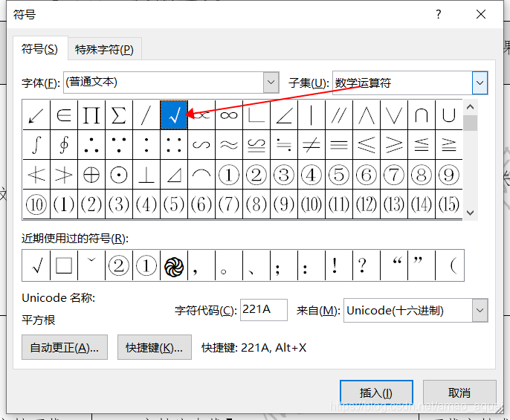Screen dimensions: 510x420
Task: Switch to the 特殊字符(P) tab
Action: click(x=104, y=50)
